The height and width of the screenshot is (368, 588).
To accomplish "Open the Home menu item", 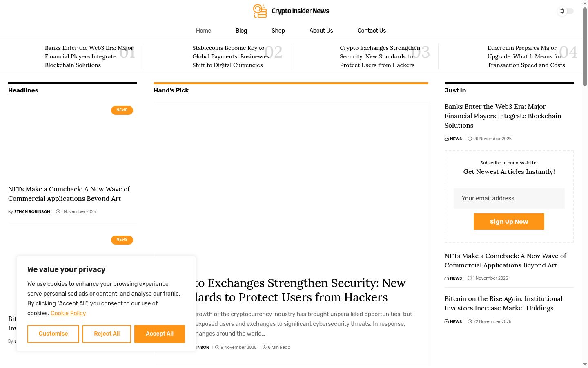I will (203, 31).
